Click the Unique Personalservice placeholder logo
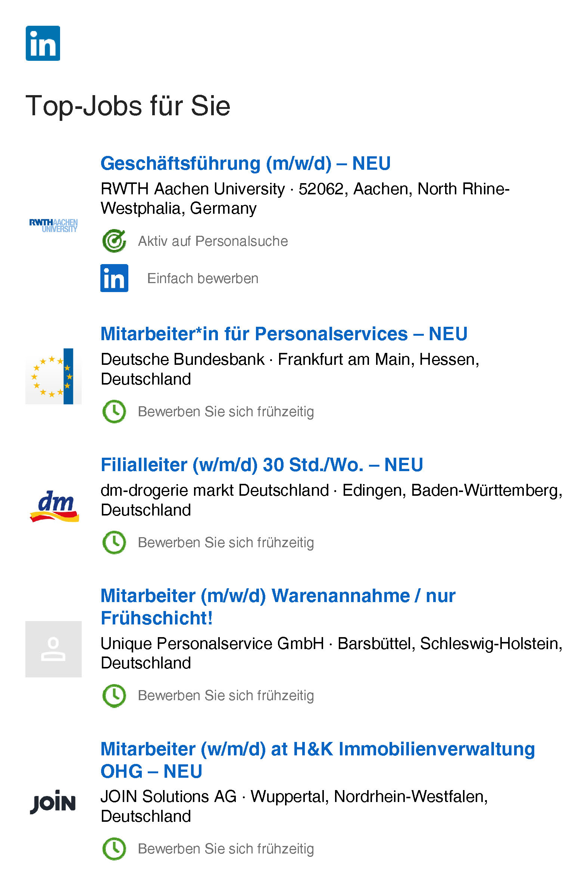This screenshot has height=896, width=588. pyautogui.click(x=53, y=649)
